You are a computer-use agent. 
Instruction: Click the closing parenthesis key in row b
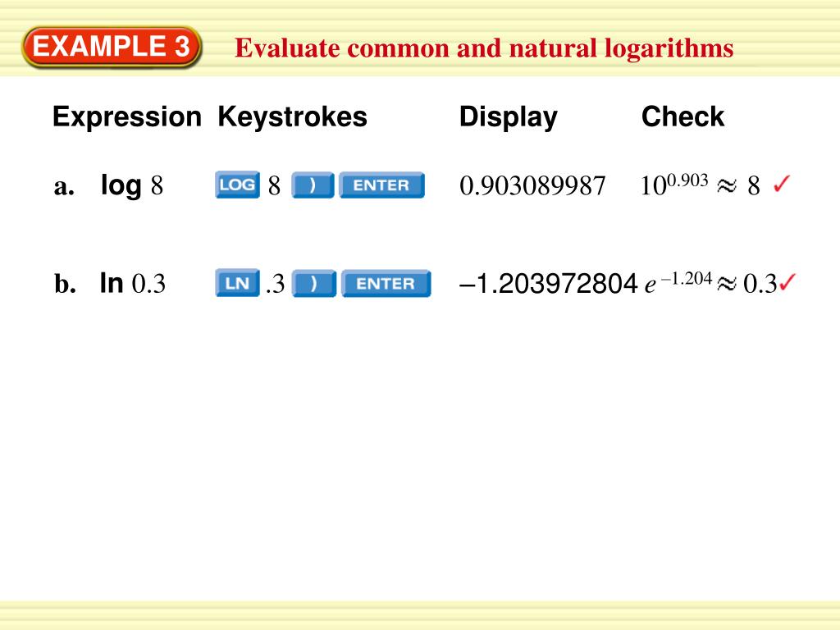tap(314, 283)
